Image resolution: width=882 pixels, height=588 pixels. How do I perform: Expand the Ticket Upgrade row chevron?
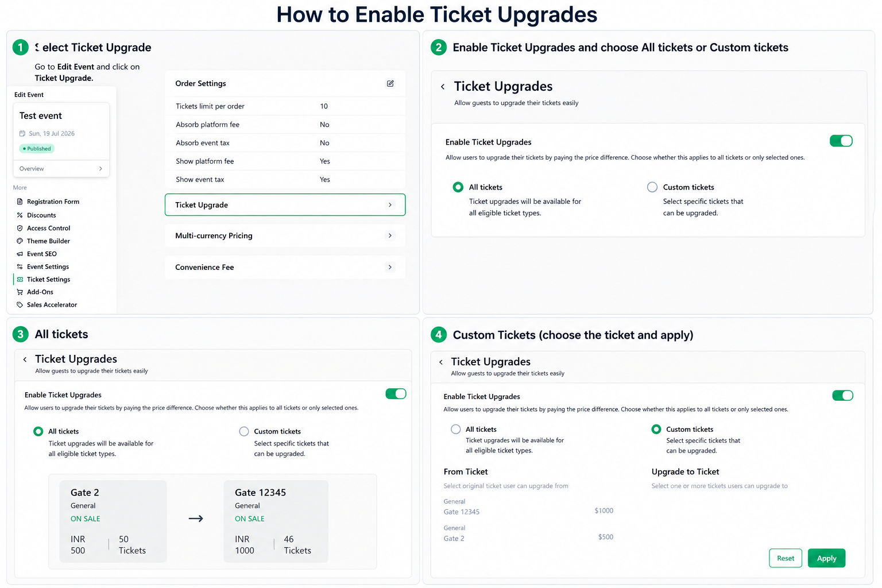390,205
